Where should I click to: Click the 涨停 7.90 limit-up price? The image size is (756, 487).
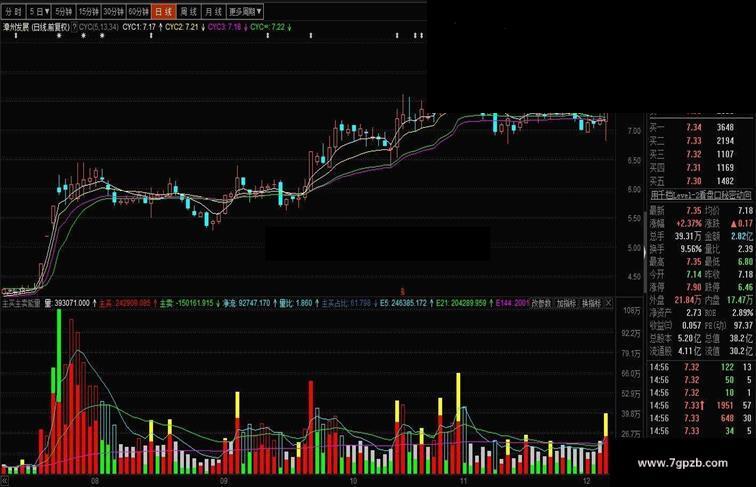[x=693, y=287]
